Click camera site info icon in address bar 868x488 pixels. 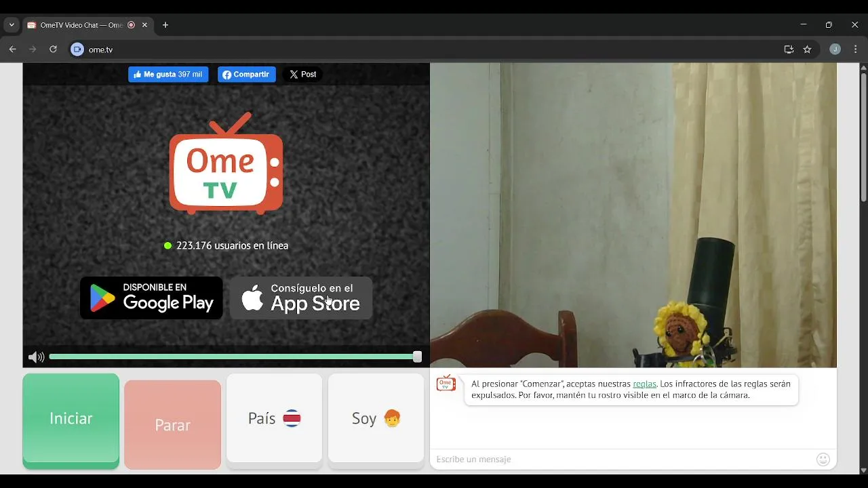tap(77, 49)
